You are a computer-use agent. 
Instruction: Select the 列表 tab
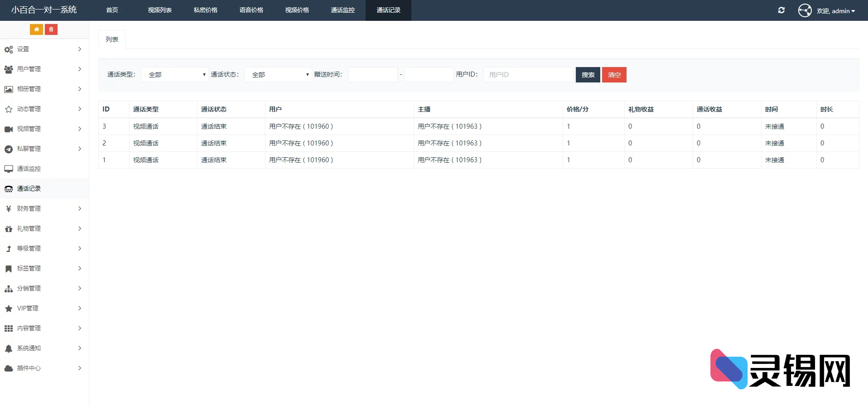pyautogui.click(x=112, y=39)
